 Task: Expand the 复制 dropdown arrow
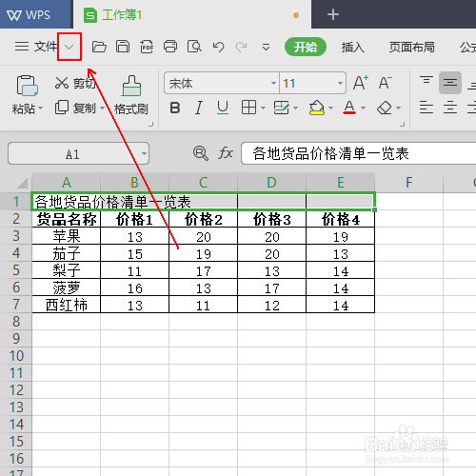(102, 109)
